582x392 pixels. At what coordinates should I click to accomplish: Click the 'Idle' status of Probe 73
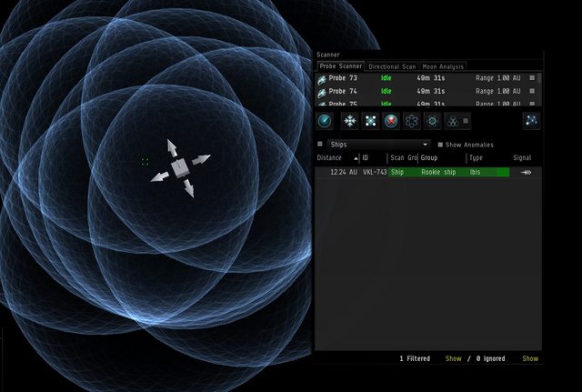(386, 78)
